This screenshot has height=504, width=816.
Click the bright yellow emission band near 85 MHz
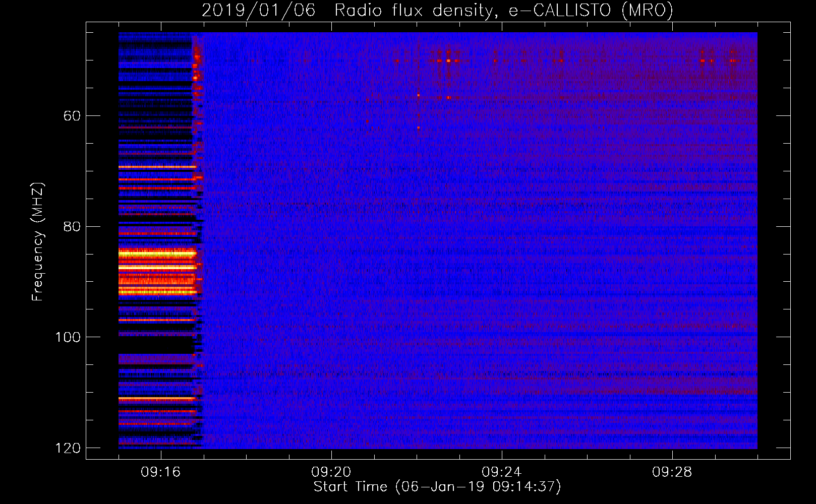(x=157, y=254)
